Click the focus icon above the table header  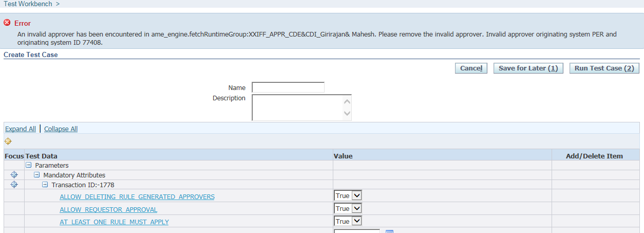click(8, 141)
